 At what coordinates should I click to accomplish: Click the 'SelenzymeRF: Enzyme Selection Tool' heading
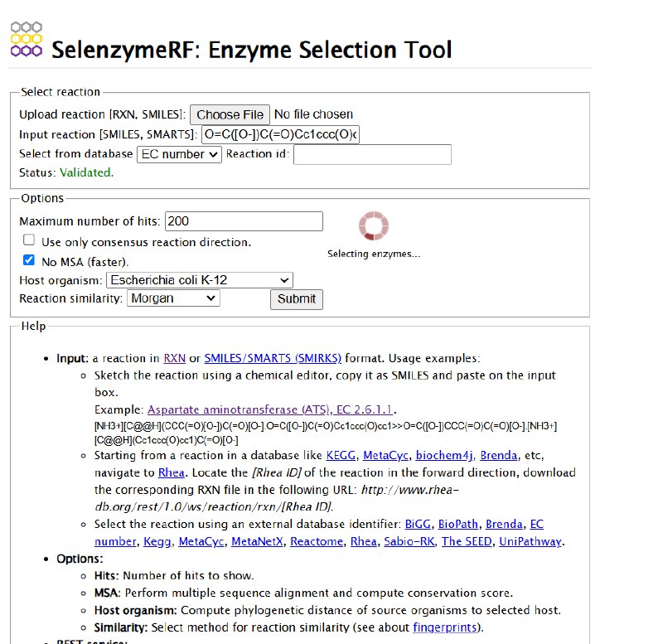[x=252, y=50]
